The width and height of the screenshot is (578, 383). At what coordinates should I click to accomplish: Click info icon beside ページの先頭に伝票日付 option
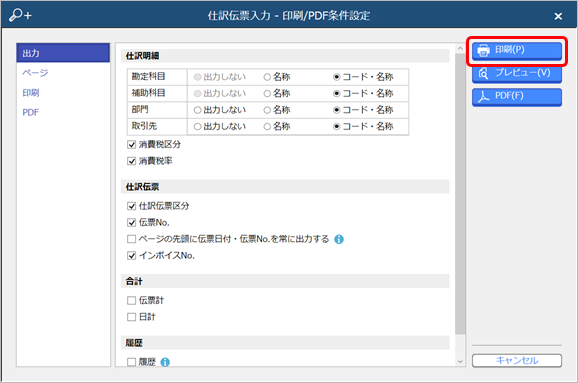339,239
